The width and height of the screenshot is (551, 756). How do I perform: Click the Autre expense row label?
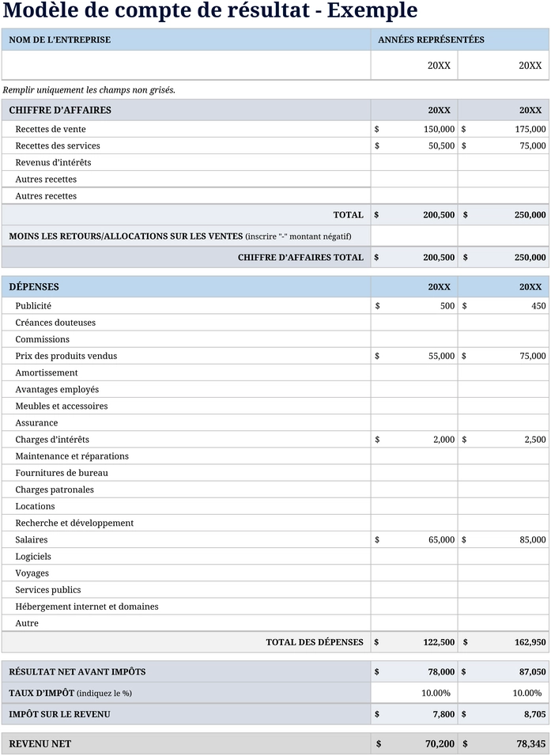point(27,623)
